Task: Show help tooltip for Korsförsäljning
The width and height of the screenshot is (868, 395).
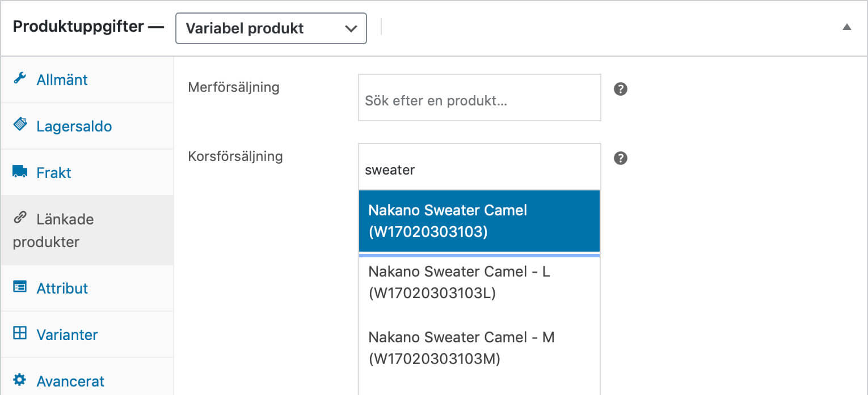Action: pyautogui.click(x=621, y=158)
